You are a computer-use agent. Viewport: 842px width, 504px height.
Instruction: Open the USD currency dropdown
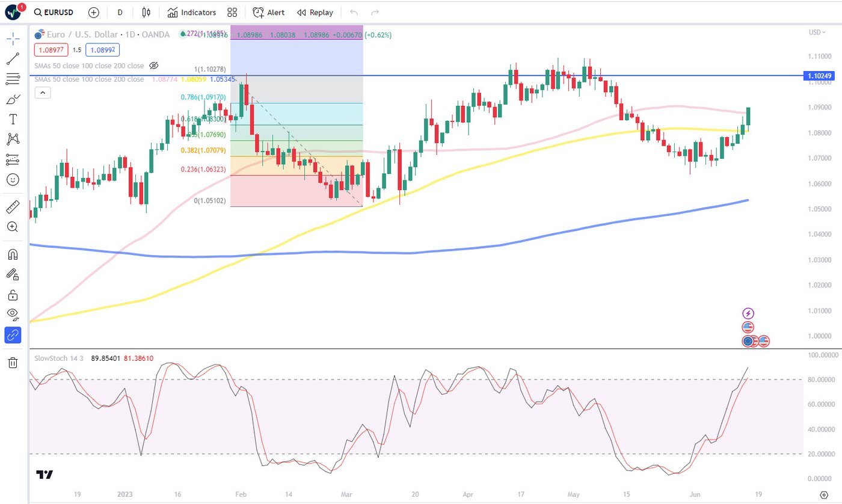816,32
